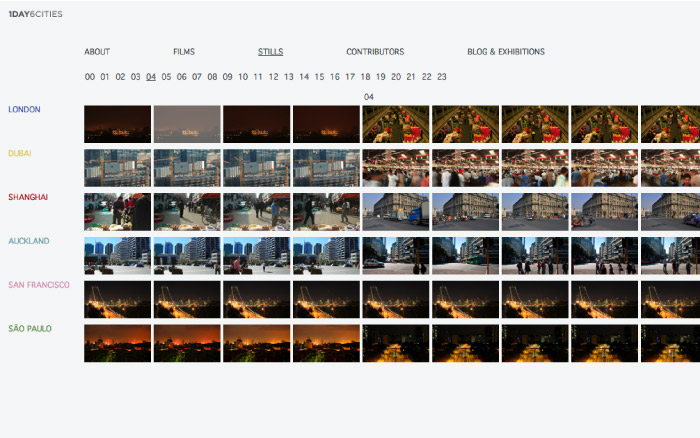The image size is (700, 438).
Task: Open the CONTRIBUTORS page
Action: pos(375,52)
